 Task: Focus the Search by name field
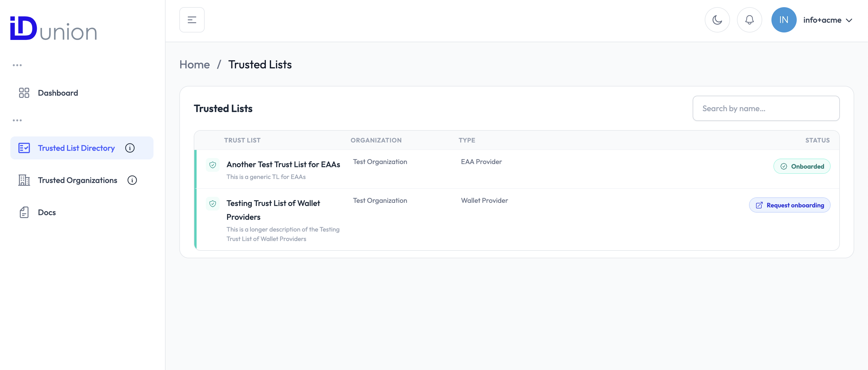pos(766,108)
